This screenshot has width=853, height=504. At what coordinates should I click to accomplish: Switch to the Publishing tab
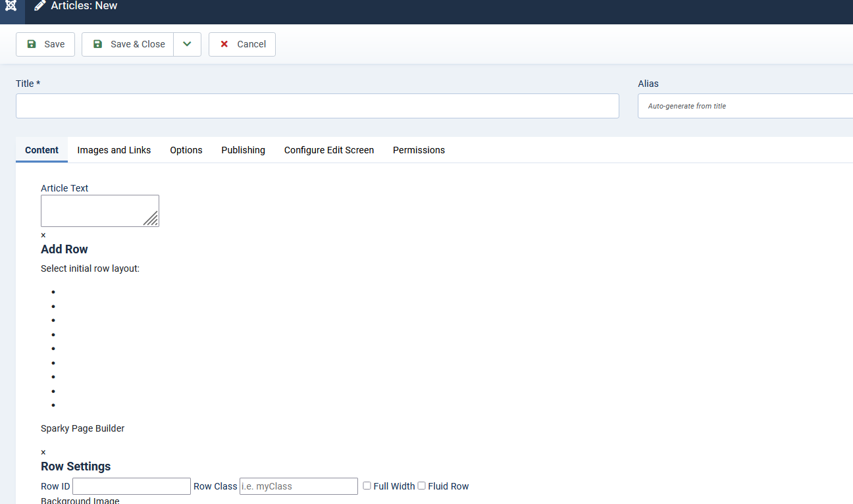(243, 150)
